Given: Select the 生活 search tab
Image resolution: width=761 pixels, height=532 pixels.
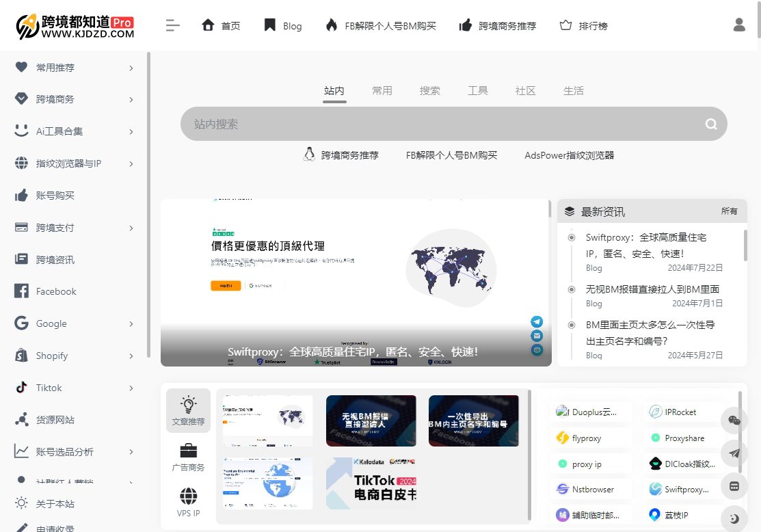Looking at the screenshot, I should point(574,91).
